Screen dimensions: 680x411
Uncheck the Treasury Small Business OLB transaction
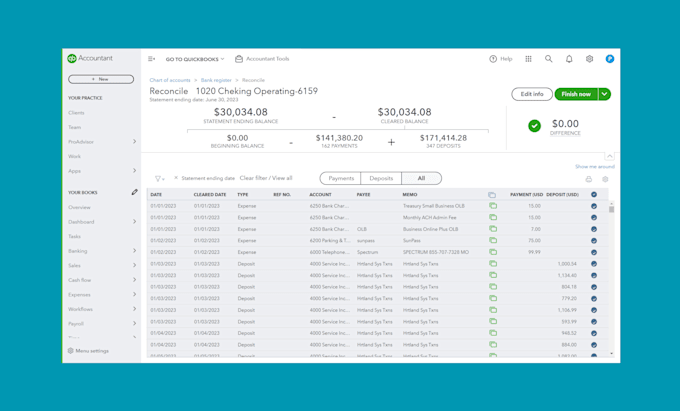(594, 206)
